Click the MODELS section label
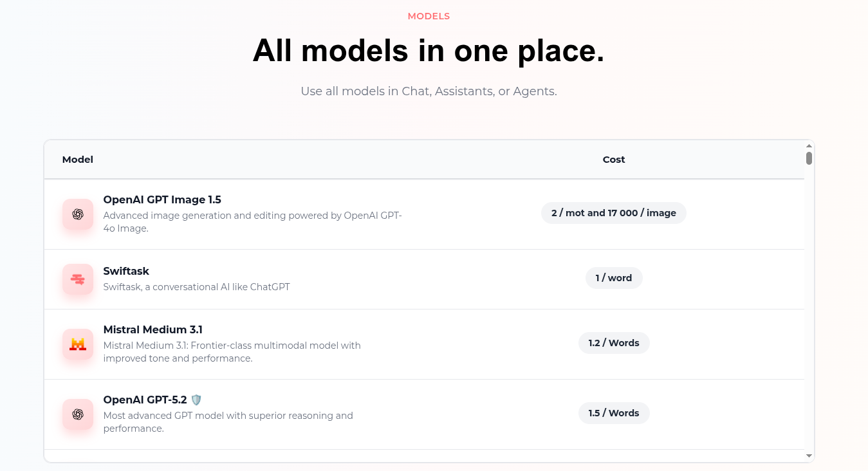 (429, 16)
